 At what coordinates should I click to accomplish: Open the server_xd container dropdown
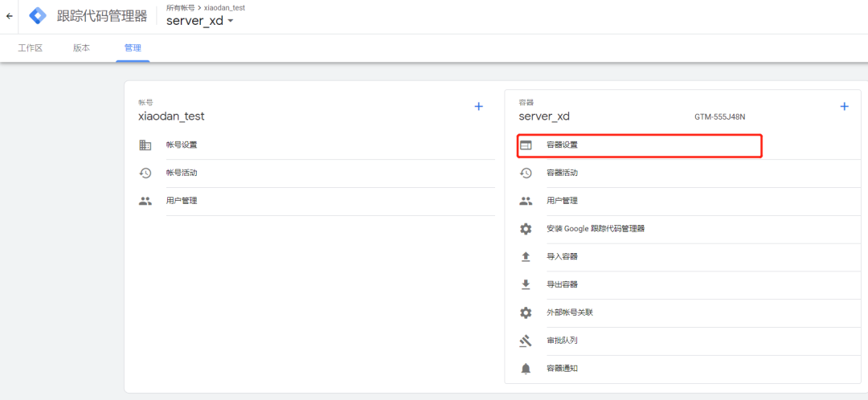tap(200, 20)
